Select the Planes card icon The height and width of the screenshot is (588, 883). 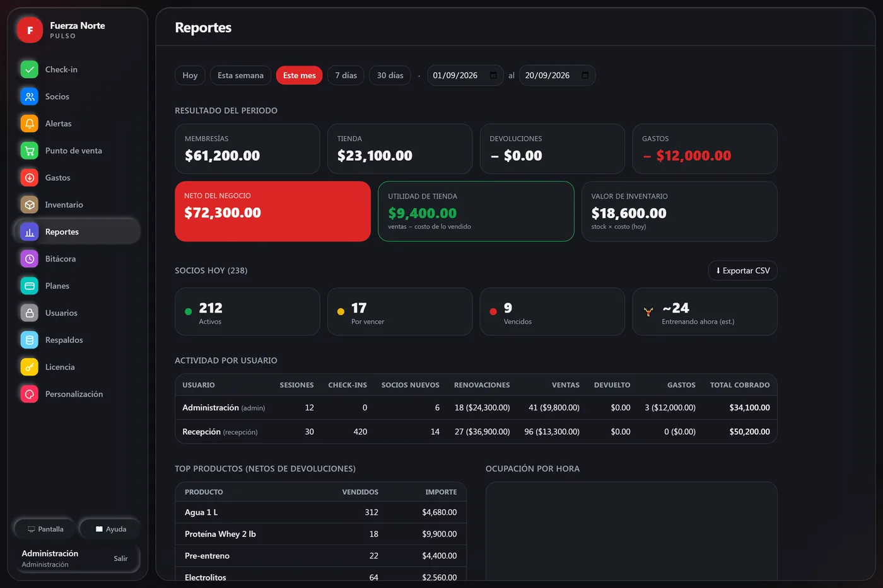[30, 286]
